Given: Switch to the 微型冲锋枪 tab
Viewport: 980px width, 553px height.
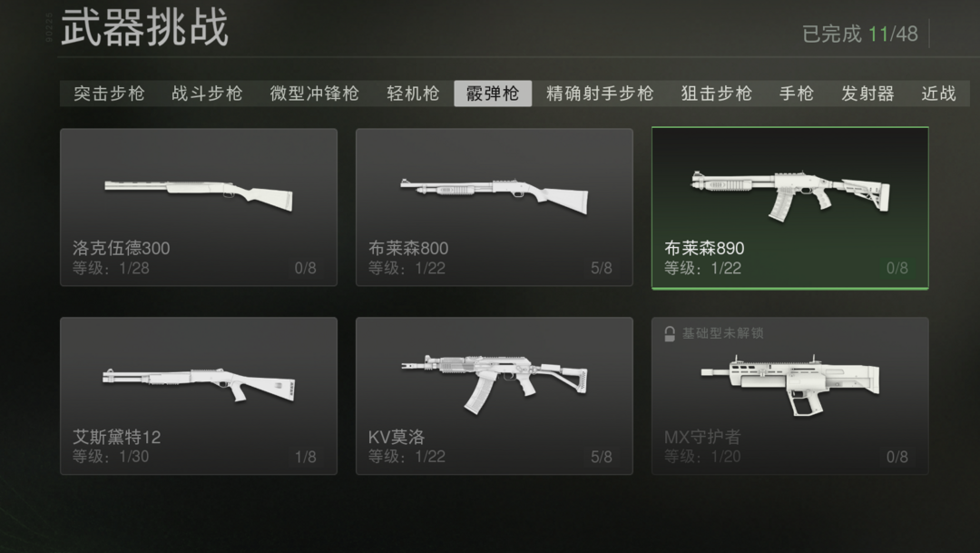Looking at the screenshot, I should (314, 94).
